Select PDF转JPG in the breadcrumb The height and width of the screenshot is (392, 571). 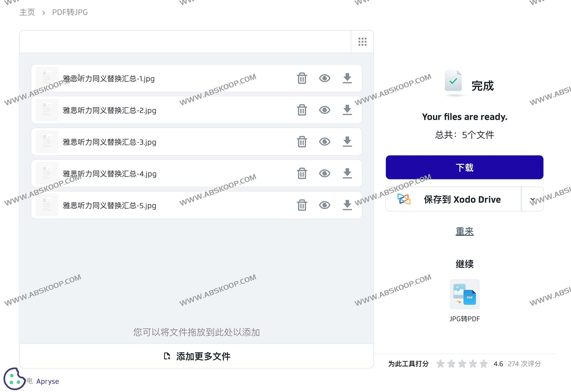tap(70, 12)
